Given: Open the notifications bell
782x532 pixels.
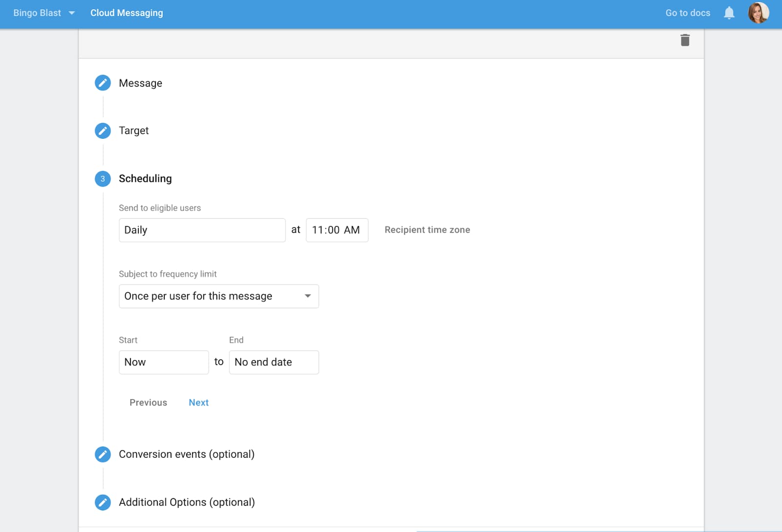Looking at the screenshot, I should click(x=729, y=13).
